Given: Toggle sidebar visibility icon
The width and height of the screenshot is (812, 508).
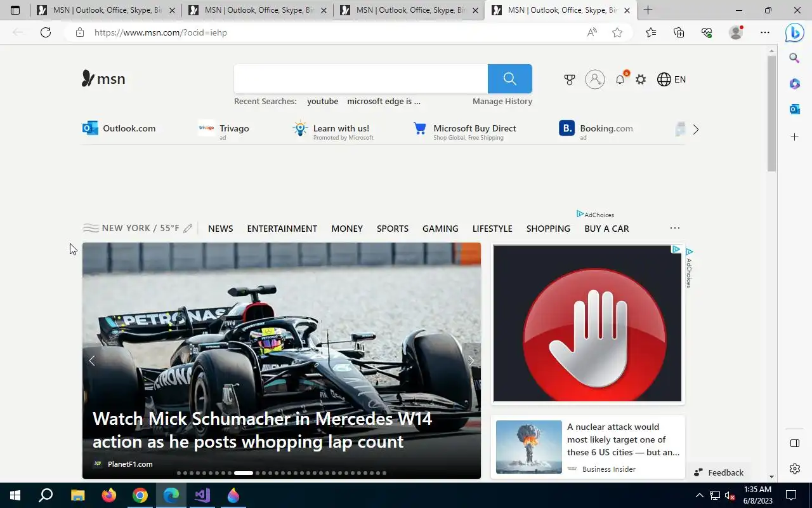Looking at the screenshot, I should click(794, 443).
